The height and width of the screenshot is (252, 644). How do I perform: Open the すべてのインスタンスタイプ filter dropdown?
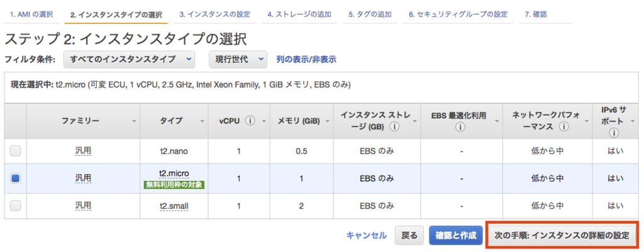point(130,59)
